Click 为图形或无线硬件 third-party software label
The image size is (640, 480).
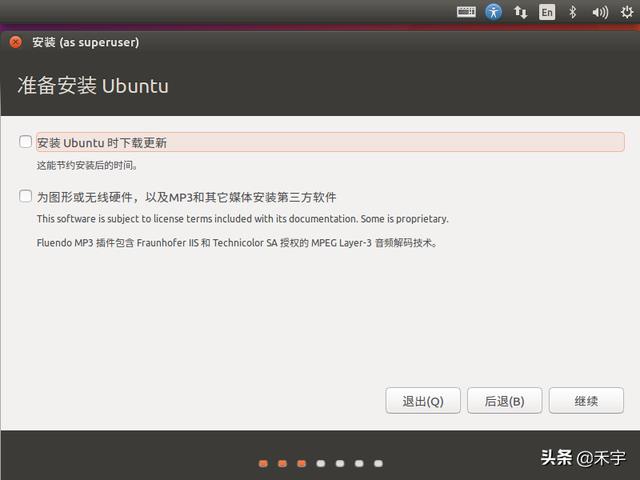coord(187,197)
